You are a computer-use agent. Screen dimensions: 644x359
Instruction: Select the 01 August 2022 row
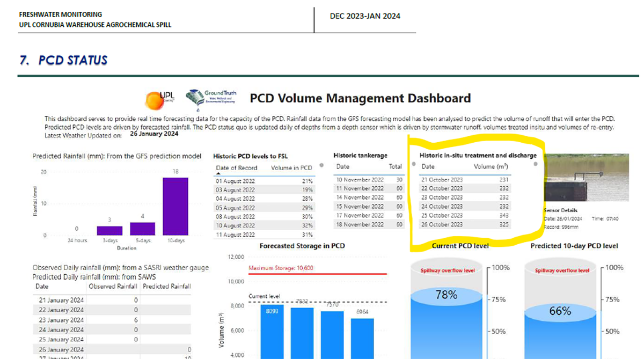click(264, 181)
